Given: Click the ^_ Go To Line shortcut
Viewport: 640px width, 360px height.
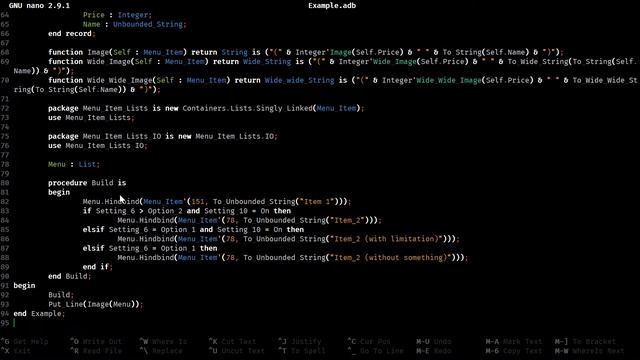Looking at the screenshot, I should [x=376, y=351].
